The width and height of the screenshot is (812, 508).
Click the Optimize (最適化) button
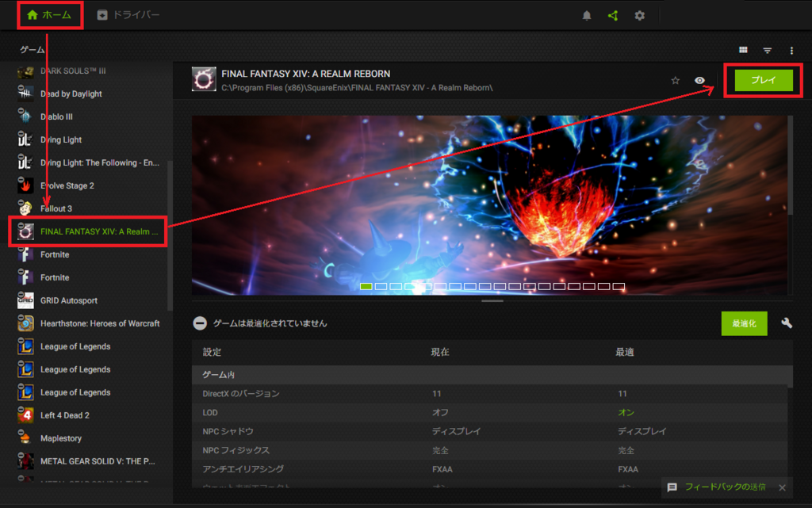click(744, 323)
